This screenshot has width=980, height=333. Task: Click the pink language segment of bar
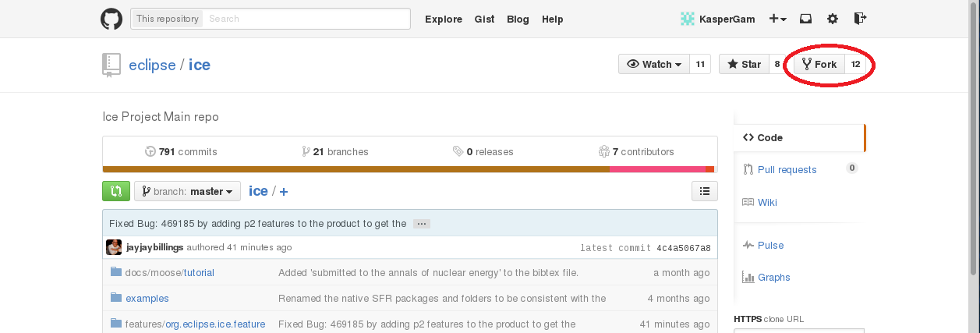657,169
